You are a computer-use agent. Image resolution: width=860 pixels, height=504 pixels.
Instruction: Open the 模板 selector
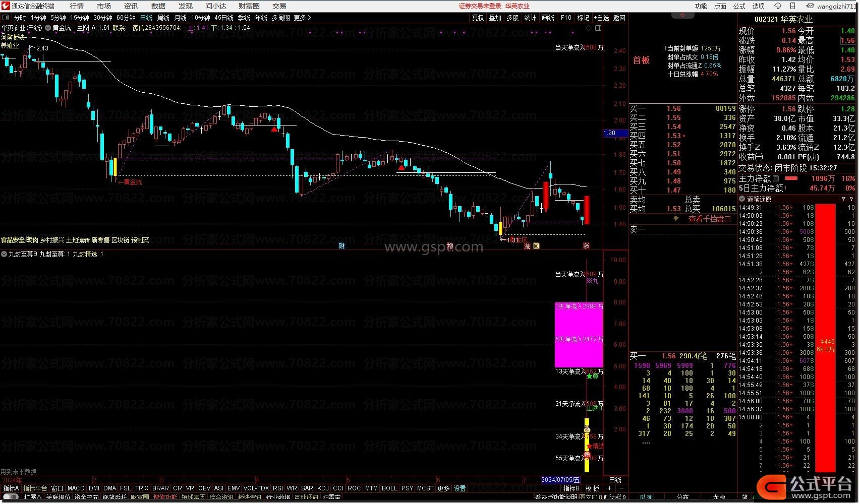pyautogui.click(x=592, y=488)
